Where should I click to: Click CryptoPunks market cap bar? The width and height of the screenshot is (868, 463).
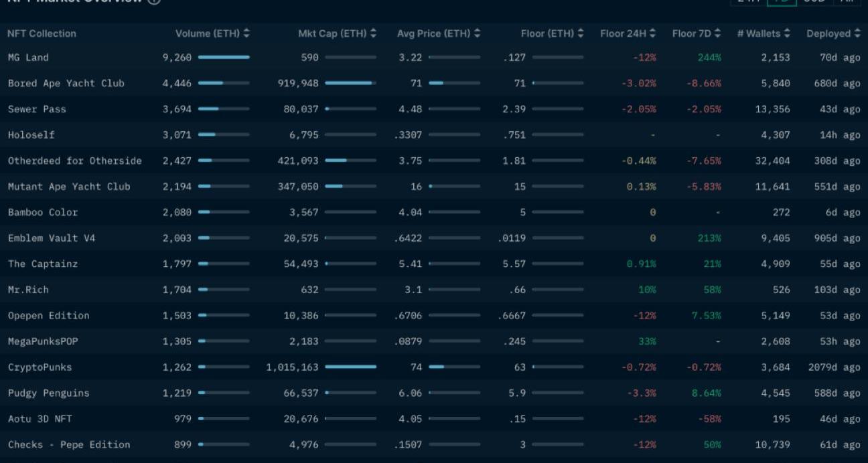[x=350, y=367]
